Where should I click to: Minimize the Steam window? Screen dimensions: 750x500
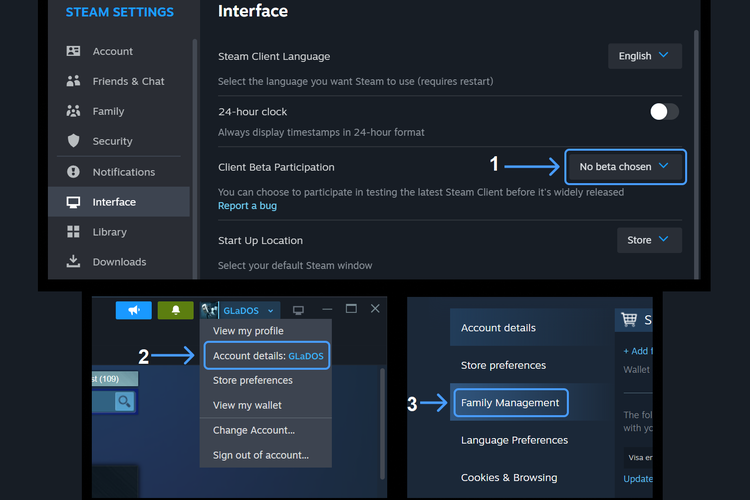(327, 309)
